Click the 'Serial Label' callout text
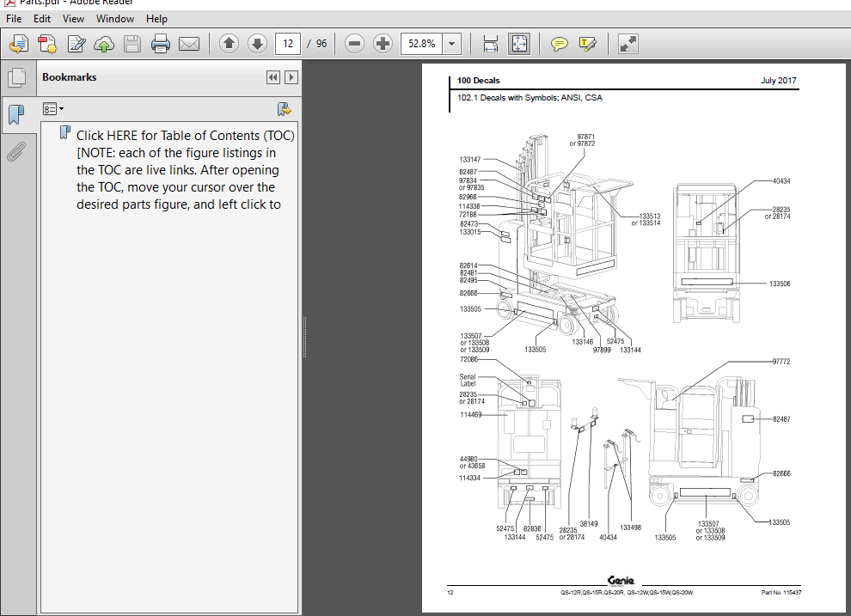The image size is (851, 616). [468, 380]
